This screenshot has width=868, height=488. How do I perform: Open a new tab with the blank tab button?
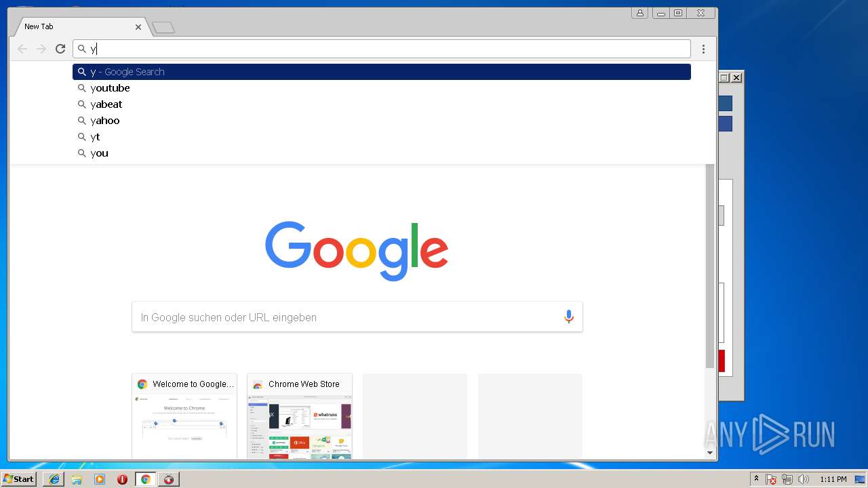tap(163, 28)
